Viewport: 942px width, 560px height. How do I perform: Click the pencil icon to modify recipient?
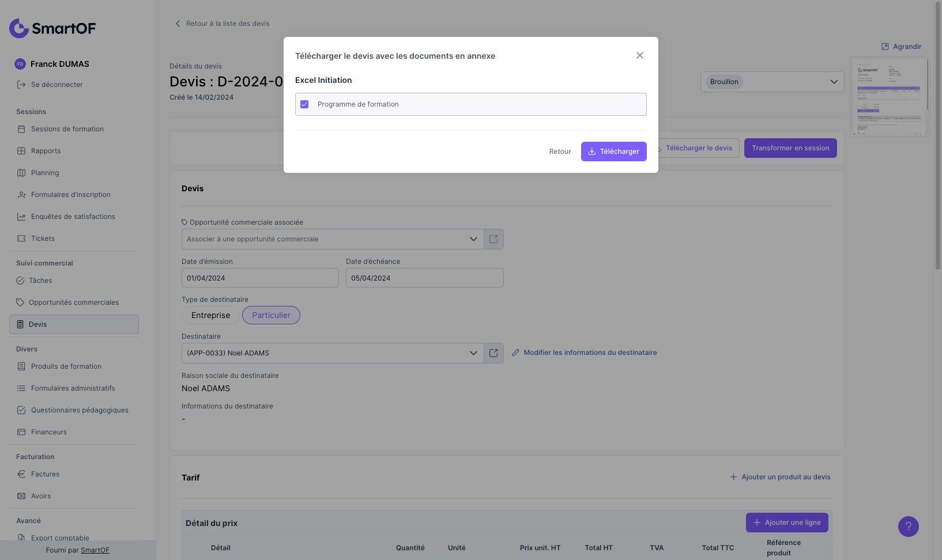point(516,353)
